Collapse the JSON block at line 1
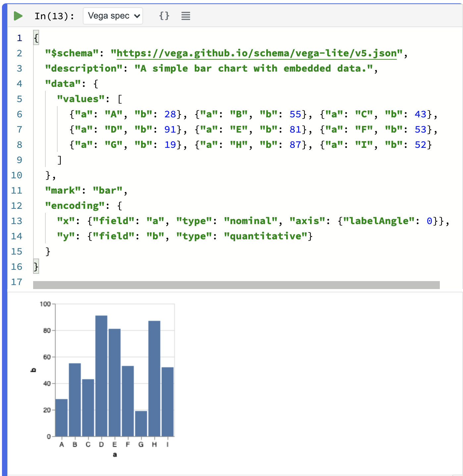This screenshot has width=463, height=476. coord(36,38)
